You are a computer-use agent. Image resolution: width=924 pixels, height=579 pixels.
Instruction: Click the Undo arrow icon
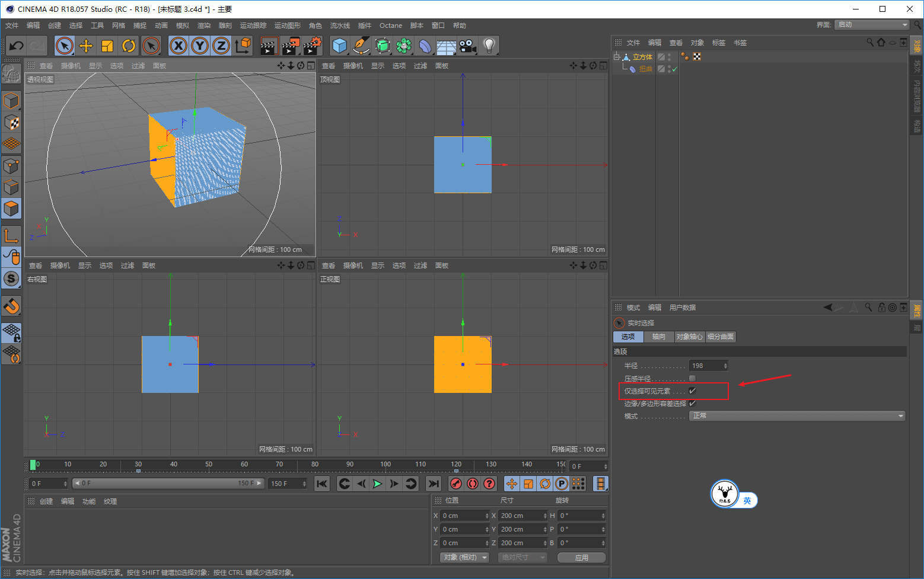[17, 46]
